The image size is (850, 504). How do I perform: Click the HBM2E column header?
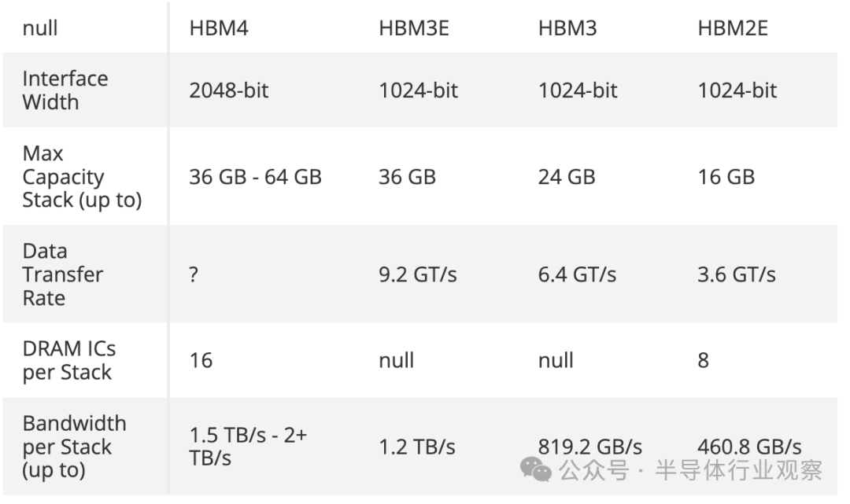(733, 29)
